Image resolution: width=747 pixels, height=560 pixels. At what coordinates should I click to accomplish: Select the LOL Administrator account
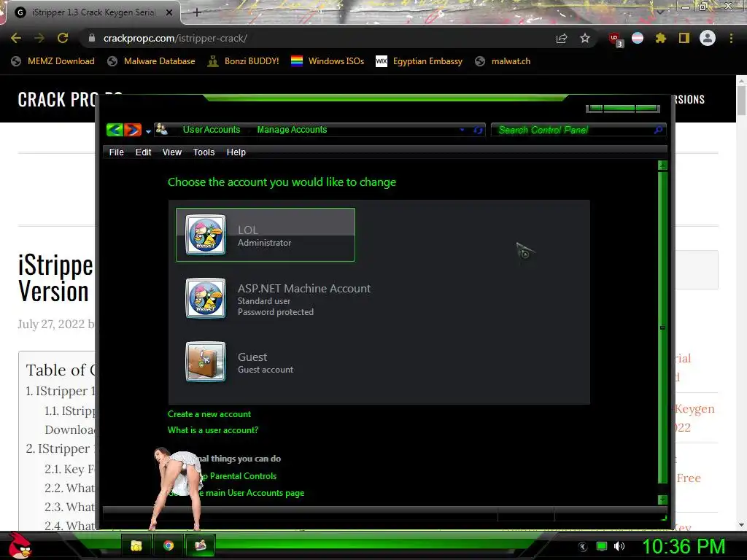[266, 235]
